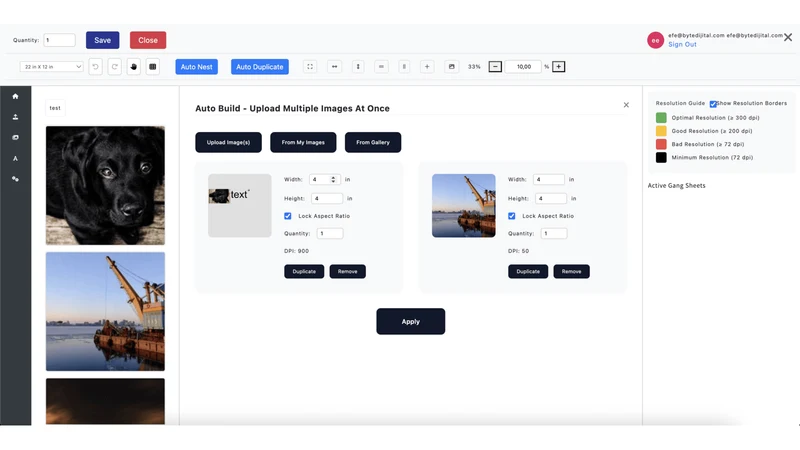
Task: Select the dark partially visible bottom thumbnail
Action: (105, 401)
